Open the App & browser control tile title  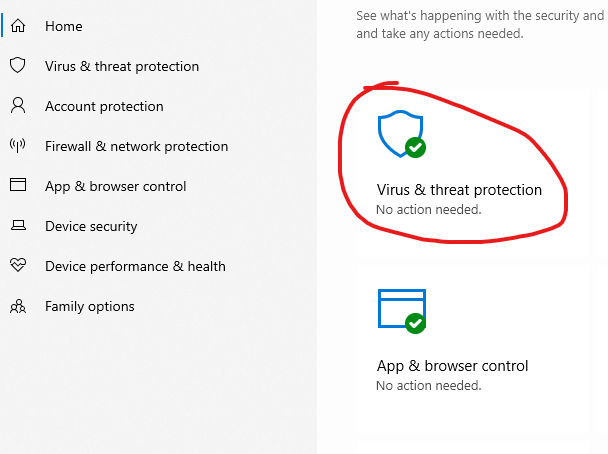pyautogui.click(x=453, y=366)
